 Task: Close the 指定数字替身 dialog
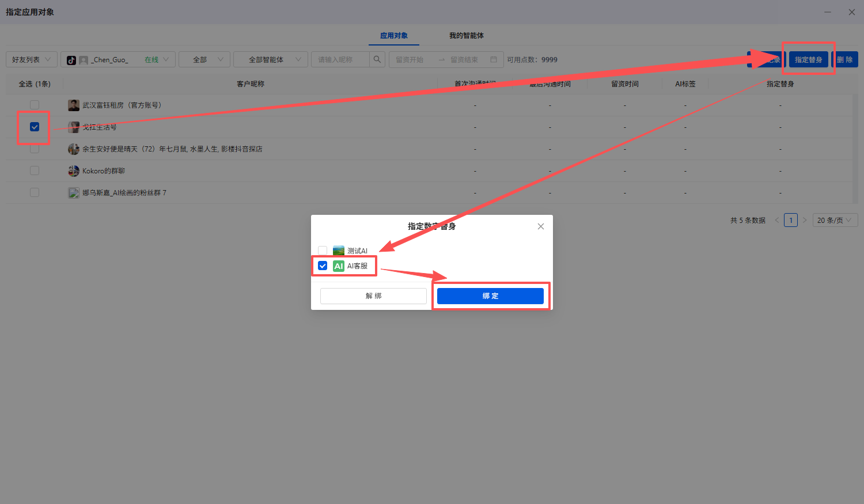coord(540,226)
